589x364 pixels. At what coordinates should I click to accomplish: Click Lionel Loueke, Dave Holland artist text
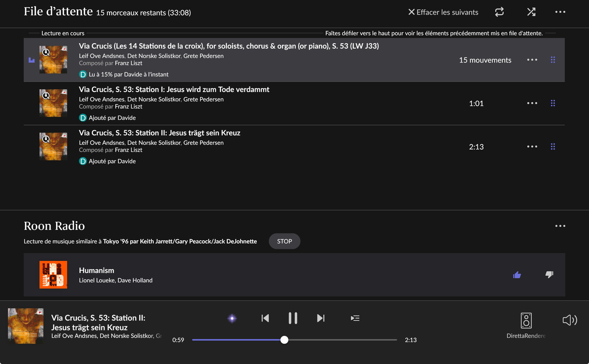(x=115, y=280)
